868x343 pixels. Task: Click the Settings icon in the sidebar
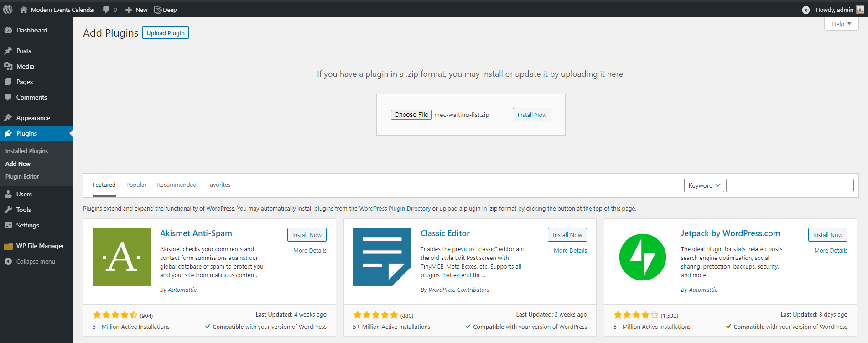click(x=8, y=225)
